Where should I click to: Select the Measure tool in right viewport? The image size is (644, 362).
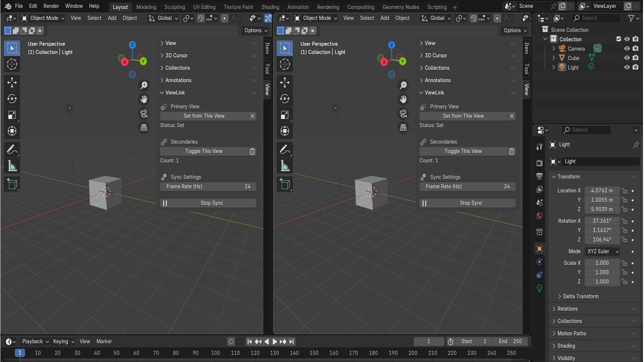(285, 166)
